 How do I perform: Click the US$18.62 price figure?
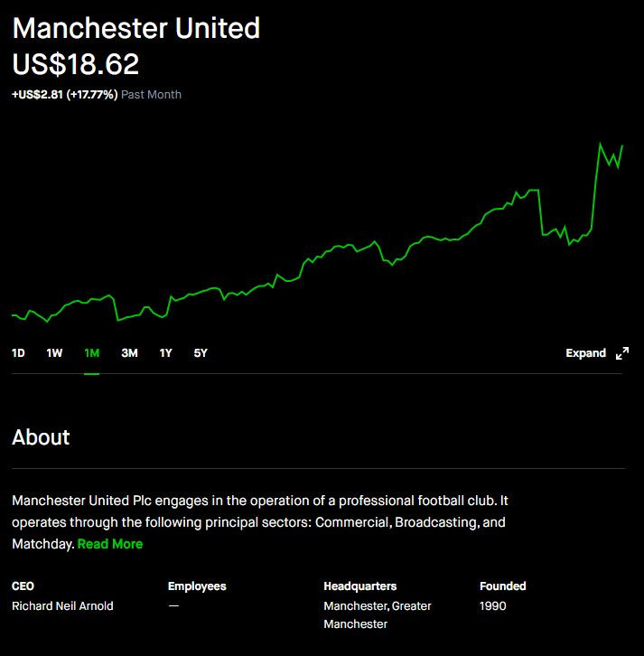75,64
